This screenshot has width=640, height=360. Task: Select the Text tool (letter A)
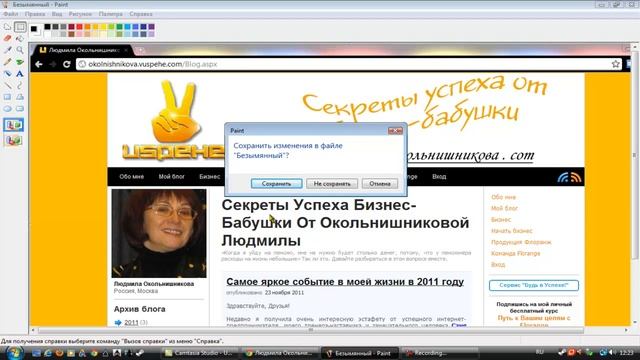click(x=20, y=73)
